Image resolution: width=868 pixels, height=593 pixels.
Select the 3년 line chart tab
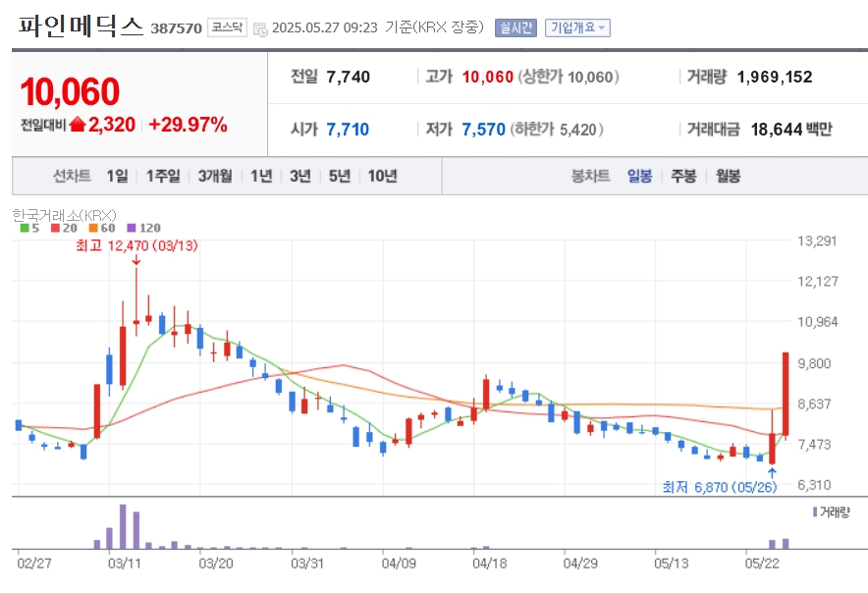(300, 176)
